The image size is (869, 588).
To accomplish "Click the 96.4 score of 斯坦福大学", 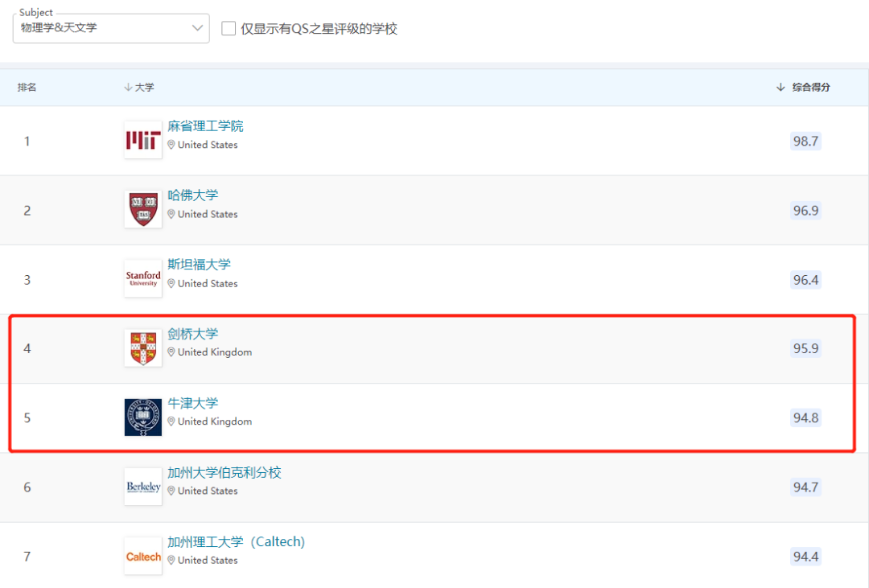I will [805, 279].
